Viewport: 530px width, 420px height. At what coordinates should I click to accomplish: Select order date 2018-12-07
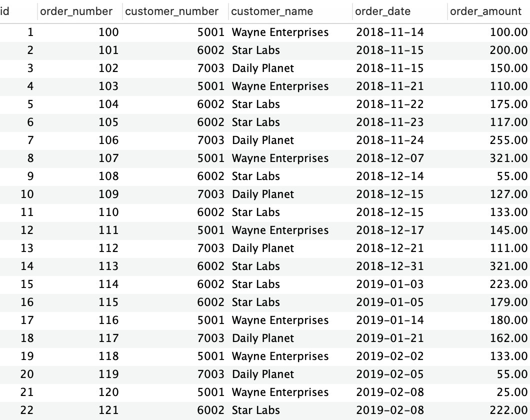[x=389, y=158]
